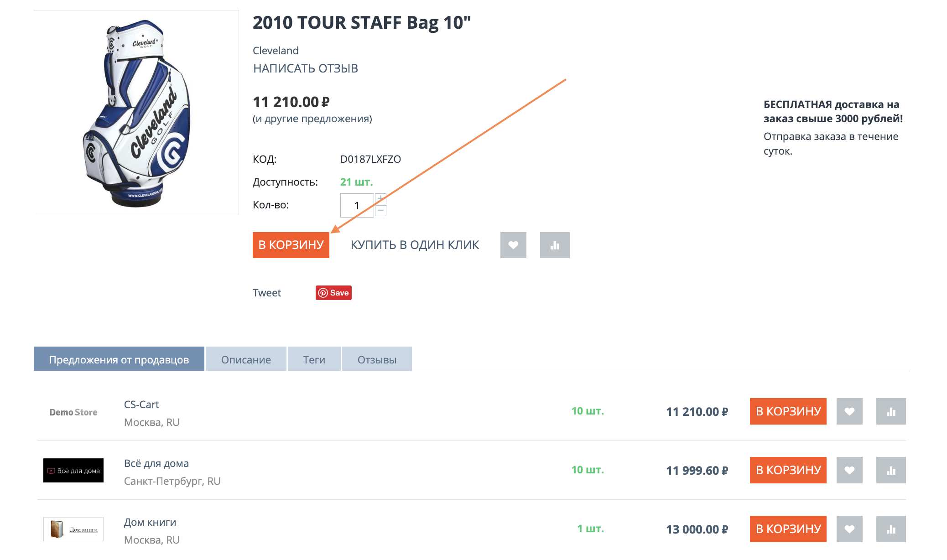
Task: Click compare chart icon beside main wishlist
Action: [554, 245]
